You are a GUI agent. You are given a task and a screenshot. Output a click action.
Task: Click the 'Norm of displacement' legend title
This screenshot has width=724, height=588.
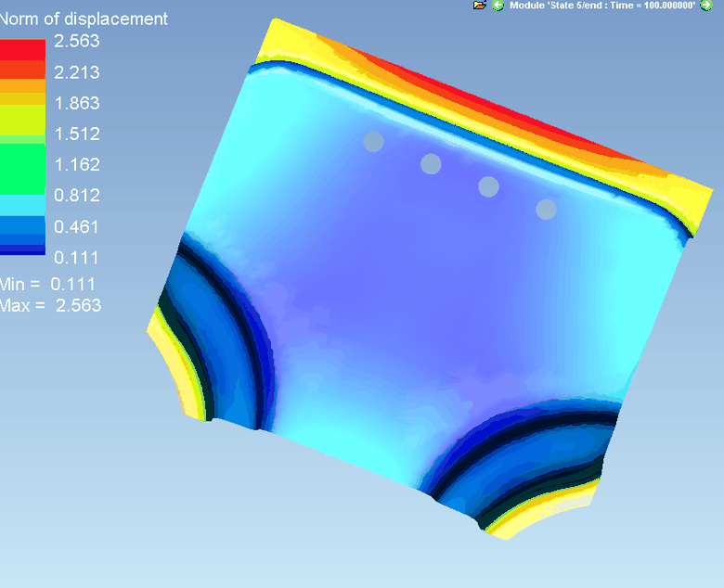coord(84,19)
